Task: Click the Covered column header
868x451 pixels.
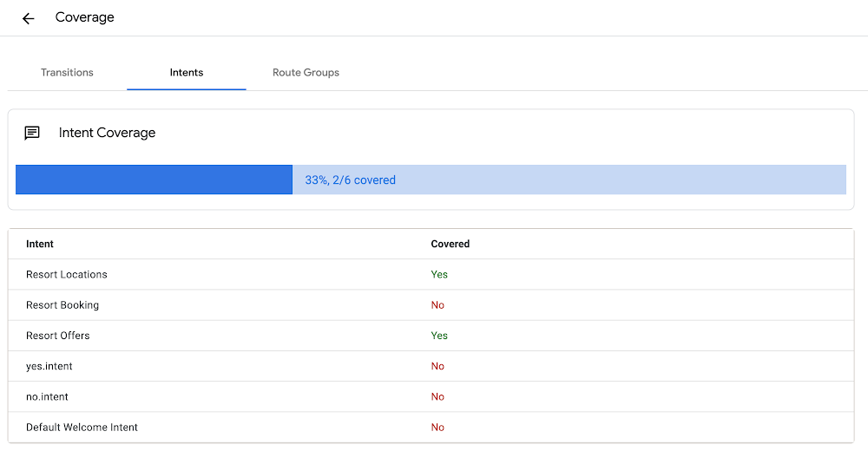Action: (x=450, y=244)
